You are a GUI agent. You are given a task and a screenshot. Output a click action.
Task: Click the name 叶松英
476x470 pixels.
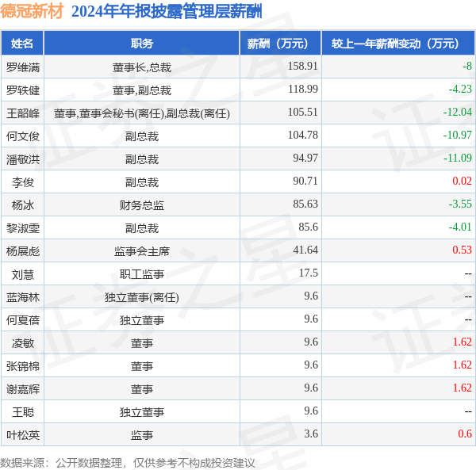pos(23,435)
